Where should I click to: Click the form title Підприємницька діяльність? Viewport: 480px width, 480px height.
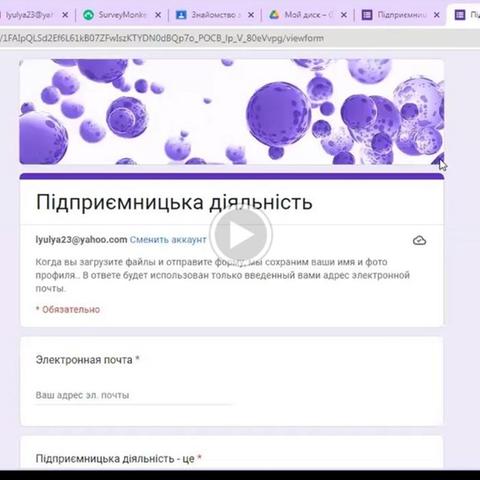(174, 202)
